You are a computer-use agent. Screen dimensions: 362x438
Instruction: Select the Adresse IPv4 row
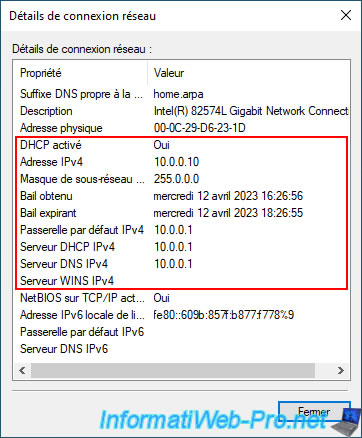[x=182, y=162]
